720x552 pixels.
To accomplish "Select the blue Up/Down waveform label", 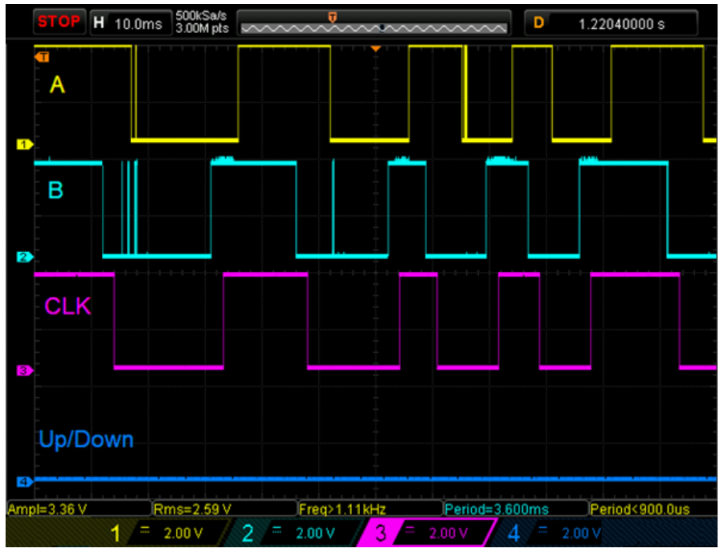I will pos(86,439).
